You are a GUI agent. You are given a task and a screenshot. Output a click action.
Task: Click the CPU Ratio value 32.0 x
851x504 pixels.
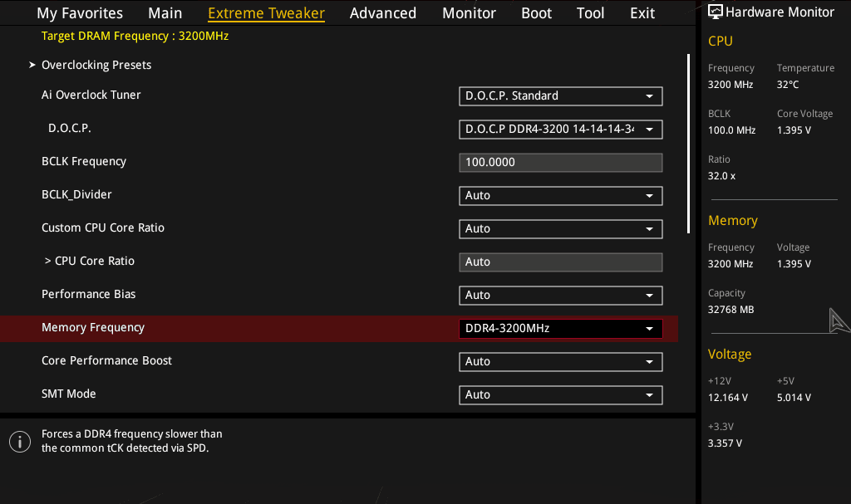click(x=721, y=176)
